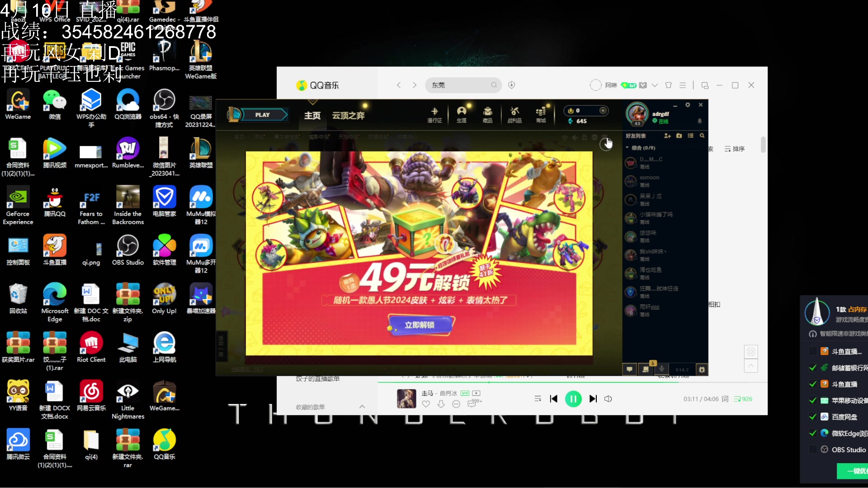The height and width of the screenshot is (488, 868).
Task: Pause the song in QQ Music
Action: (x=573, y=399)
